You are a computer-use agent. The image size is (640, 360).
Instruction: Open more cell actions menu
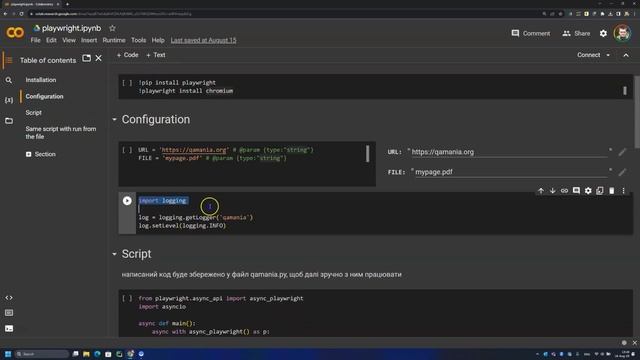tap(623, 191)
